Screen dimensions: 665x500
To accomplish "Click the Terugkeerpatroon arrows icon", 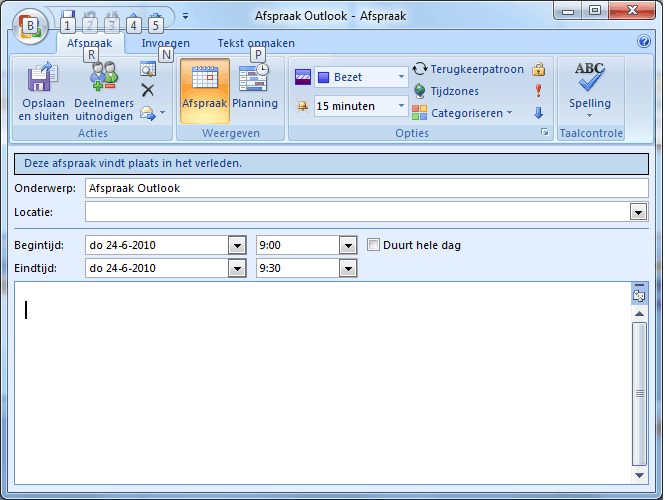I will click(420, 69).
